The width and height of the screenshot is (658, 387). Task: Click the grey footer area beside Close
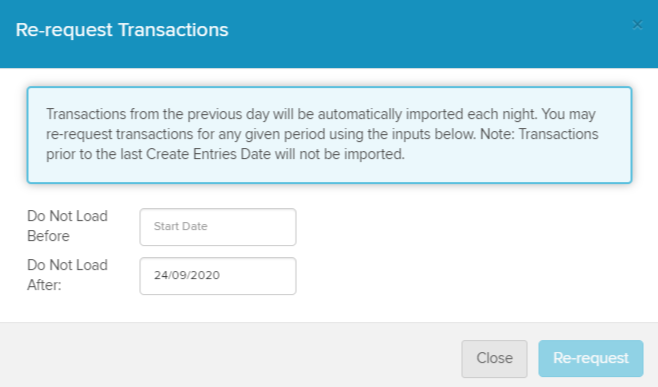click(231, 355)
